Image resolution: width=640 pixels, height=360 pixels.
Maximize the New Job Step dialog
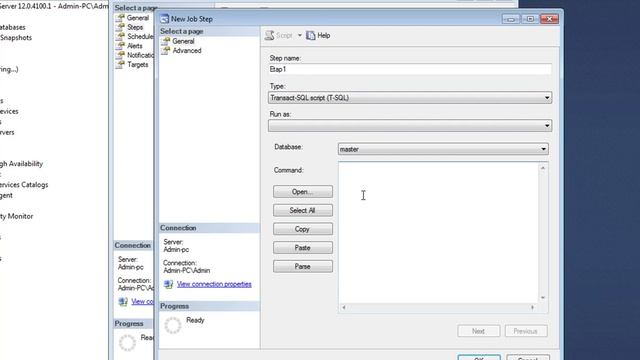[530, 19]
